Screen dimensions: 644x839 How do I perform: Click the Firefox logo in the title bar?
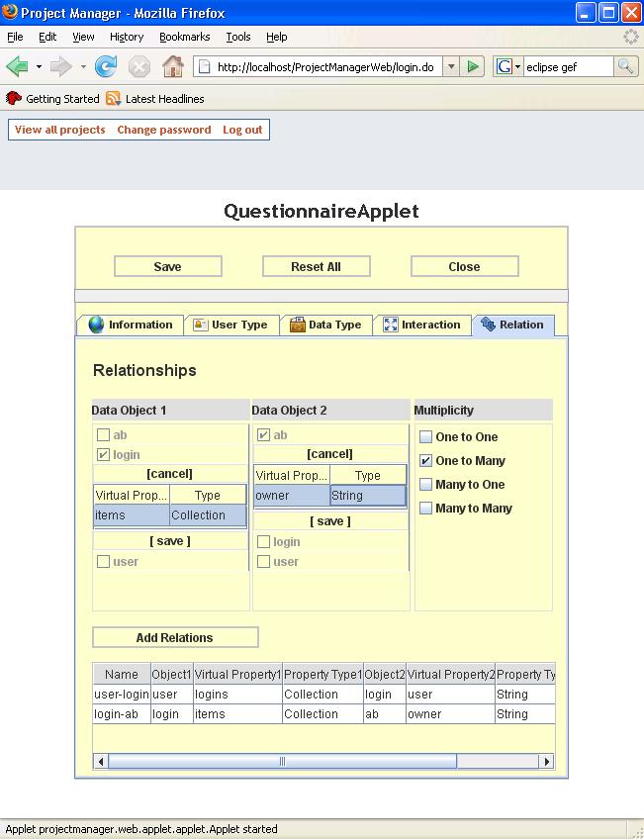(10, 12)
